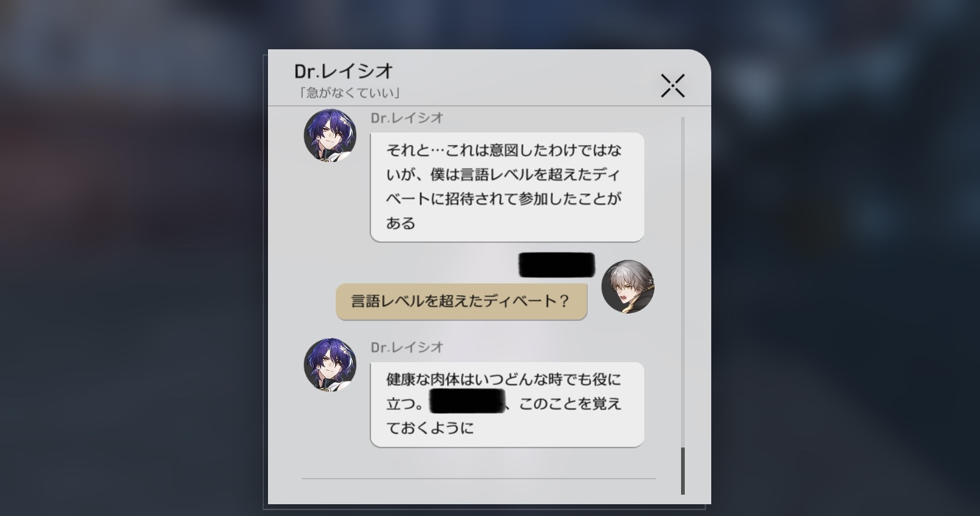Click the redacted name inside last message
The image size is (980, 516).
[x=468, y=403]
